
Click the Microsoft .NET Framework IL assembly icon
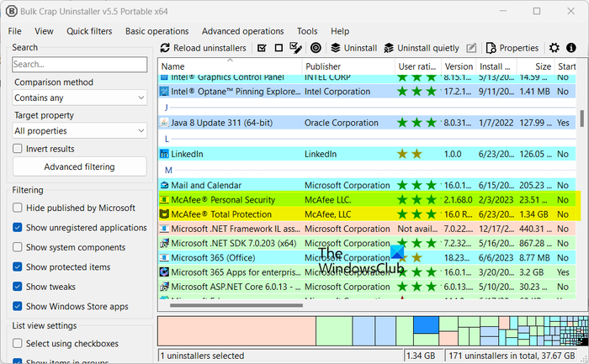click(164, 229)
